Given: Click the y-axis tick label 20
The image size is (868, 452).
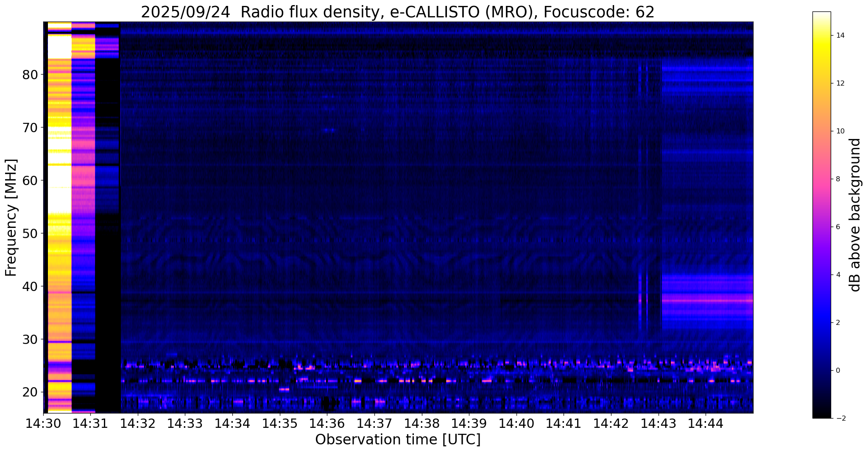Looking at the screenshot, I should [x=30, y=392].
